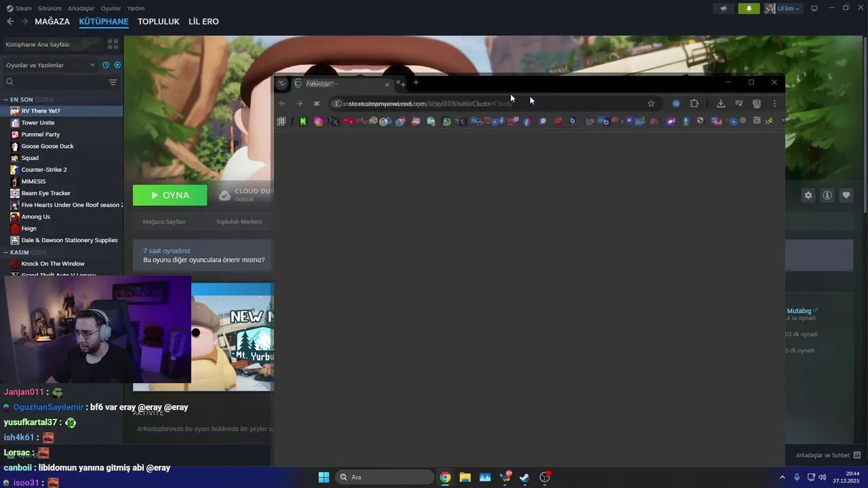Open the Oyunlar menu

tap(111, 8)
